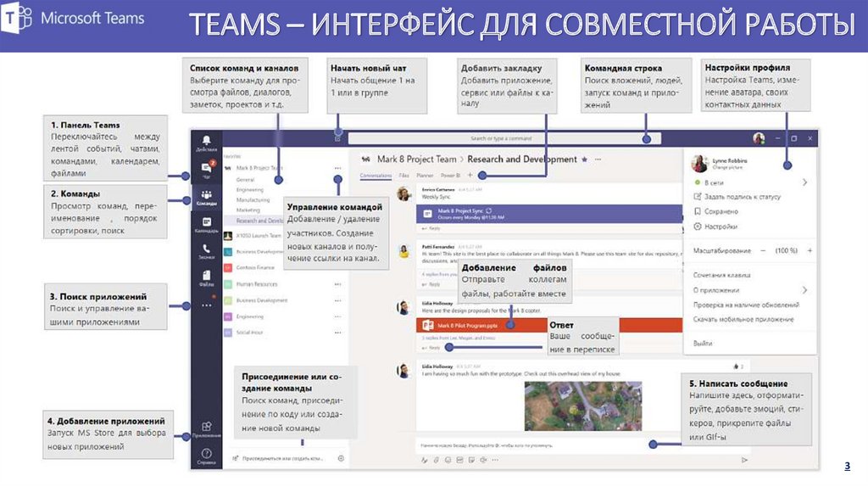Select the General channel

pos(245,180)
